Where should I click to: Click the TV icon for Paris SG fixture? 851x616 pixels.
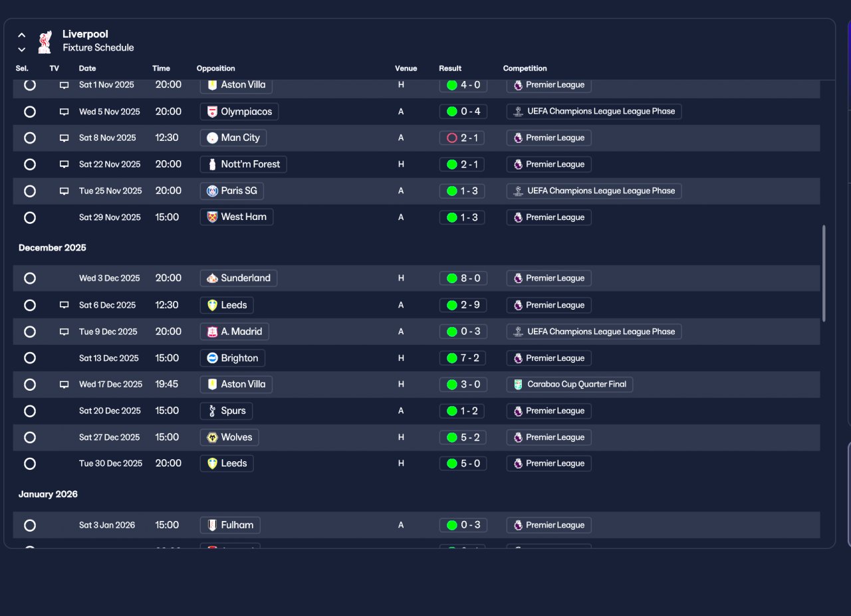tap(64, 191)
